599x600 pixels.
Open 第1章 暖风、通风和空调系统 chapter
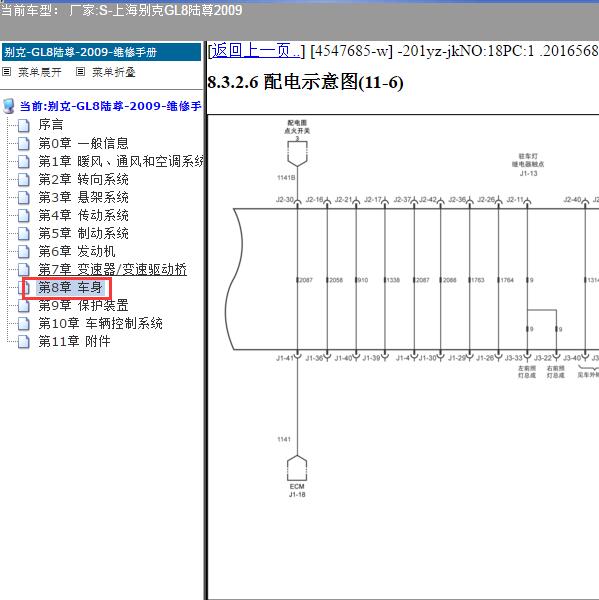pos(121,161)
